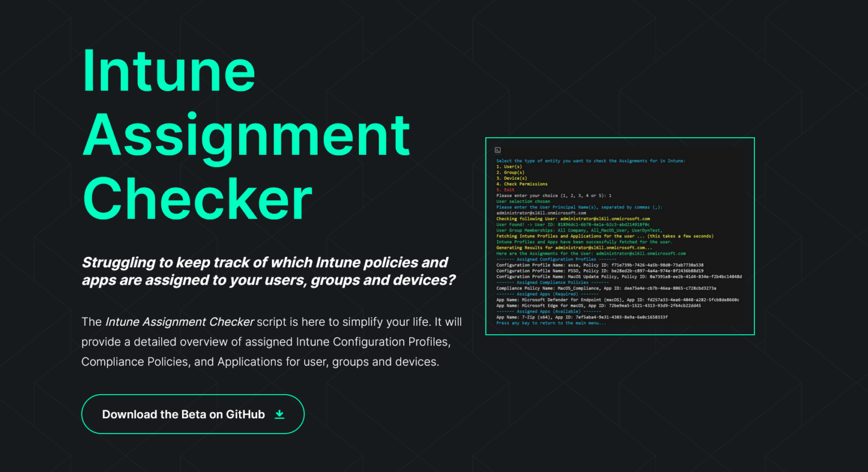Click the "Press any key to return" prompt text
Screen dimensions: 868x472
coord(551,323)
